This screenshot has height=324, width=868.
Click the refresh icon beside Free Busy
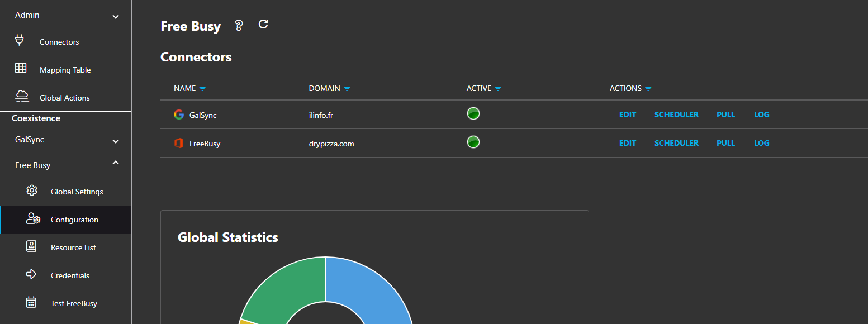pyautogui.click(x=263, y=24)
